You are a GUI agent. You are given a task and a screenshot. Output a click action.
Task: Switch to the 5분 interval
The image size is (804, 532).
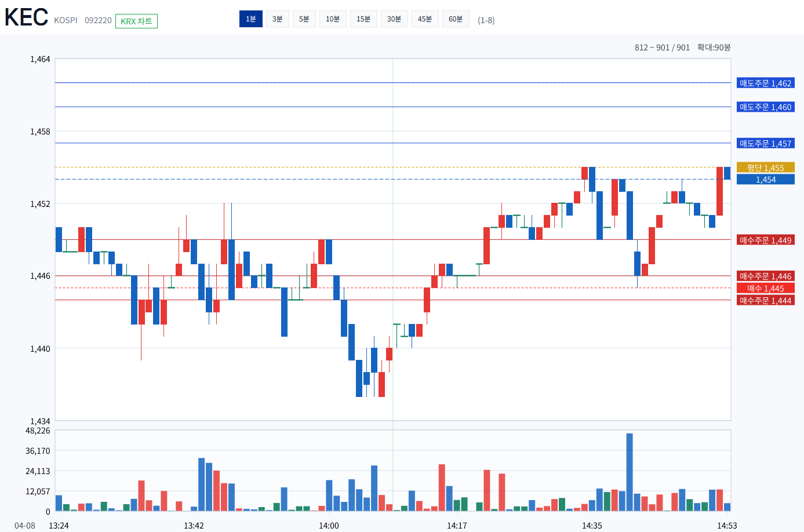pyautogui.click(x=304, y=19)
